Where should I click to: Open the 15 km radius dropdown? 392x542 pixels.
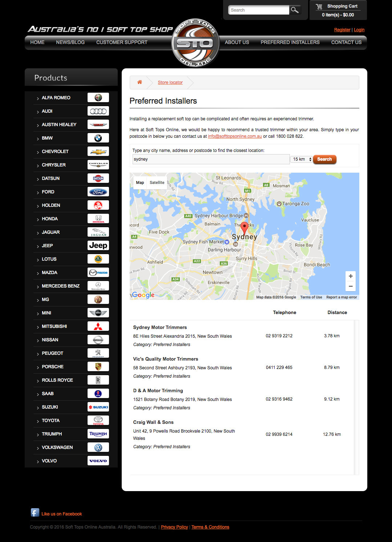(302, 159)
